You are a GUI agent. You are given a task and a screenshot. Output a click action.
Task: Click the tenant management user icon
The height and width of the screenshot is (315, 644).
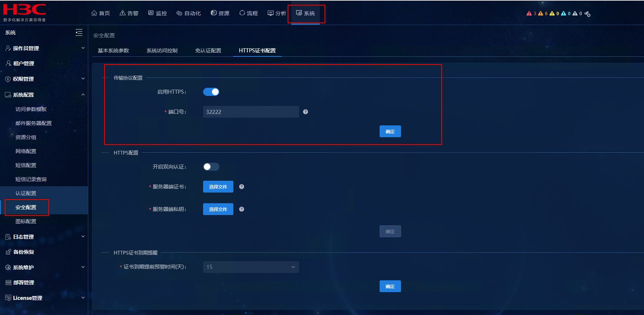tap(8, 63)
